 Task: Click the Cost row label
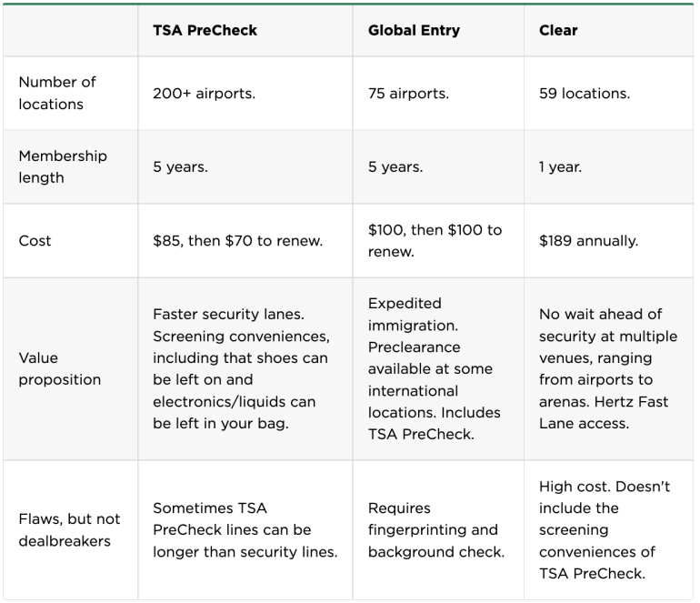35,241
